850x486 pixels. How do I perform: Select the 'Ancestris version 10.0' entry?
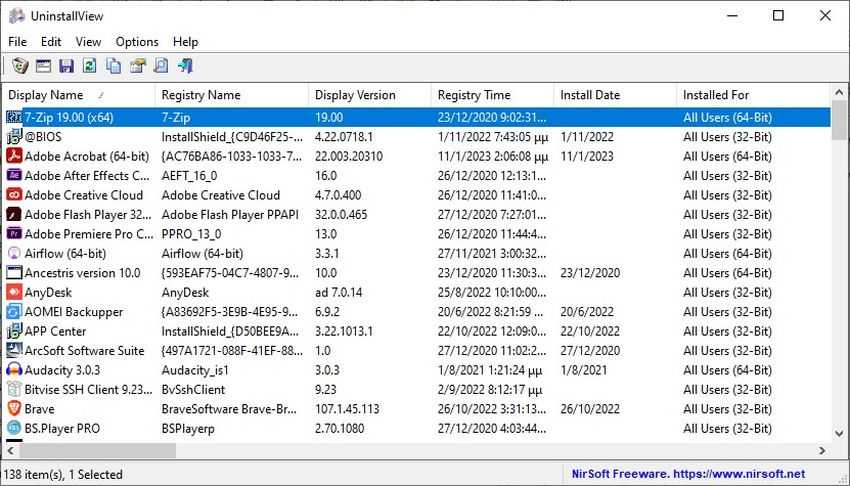pyautogui.click(x=82, y=273)
